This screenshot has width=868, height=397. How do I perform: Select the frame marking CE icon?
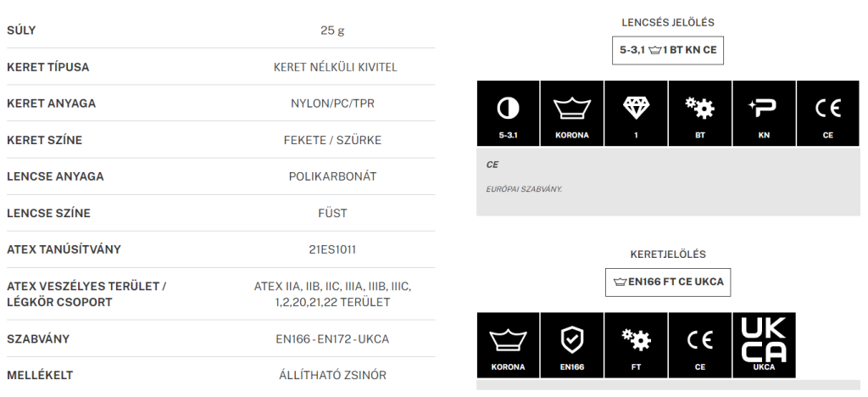tap(700, 345)
